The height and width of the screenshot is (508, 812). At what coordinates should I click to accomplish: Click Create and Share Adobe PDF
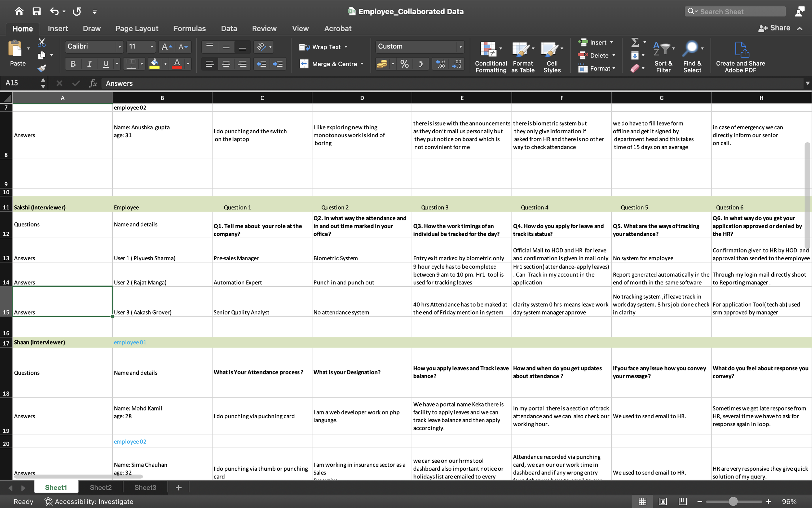pyautogui.click(x=740, y=57)
